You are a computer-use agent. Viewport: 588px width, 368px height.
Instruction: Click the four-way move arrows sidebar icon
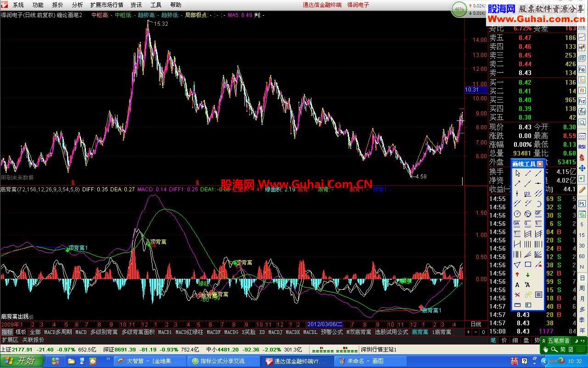coord(582,169)
